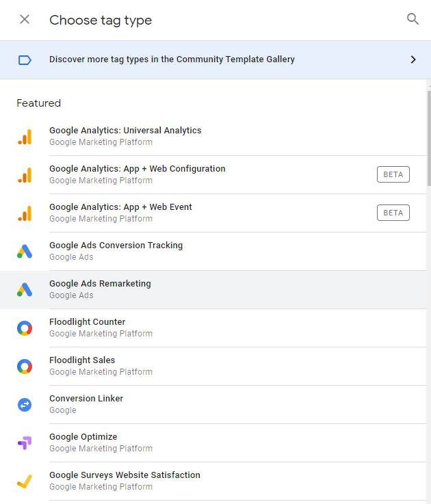Viewport: 431px width, 504px height.
Task: Click the Google Ads Conversion Tracking icon
Action: point(25,252)
